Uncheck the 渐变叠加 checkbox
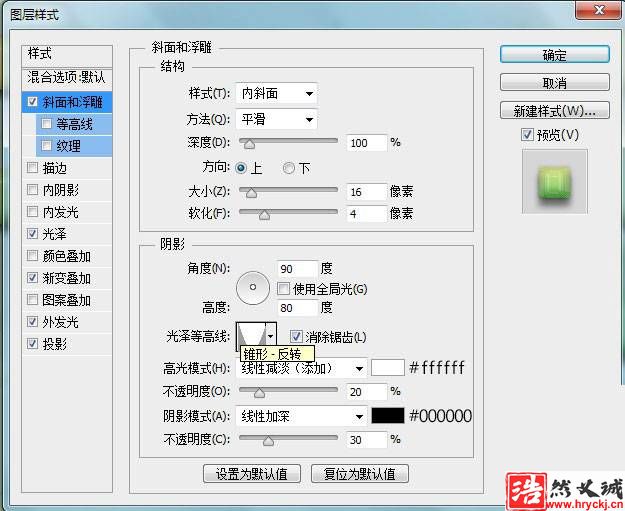Screen dimensions: 625x511 click(x=32, y=277)
